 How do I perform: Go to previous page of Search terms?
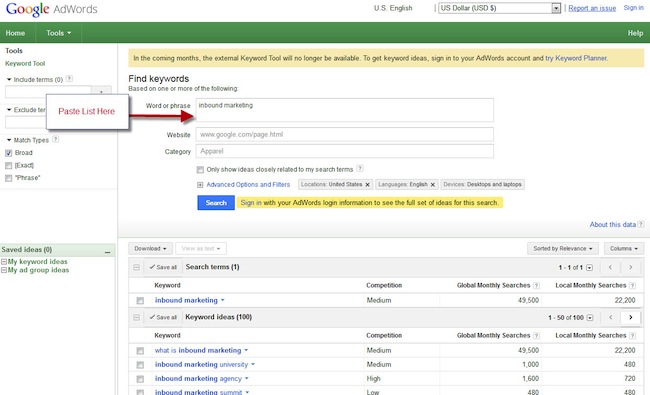610,267
